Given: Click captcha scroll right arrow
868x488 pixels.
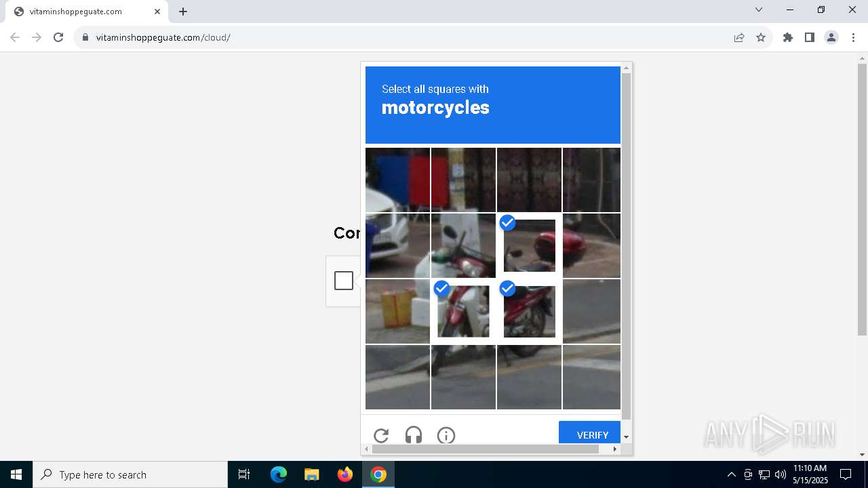Looking at the screenshot, I should pos(615,449).
